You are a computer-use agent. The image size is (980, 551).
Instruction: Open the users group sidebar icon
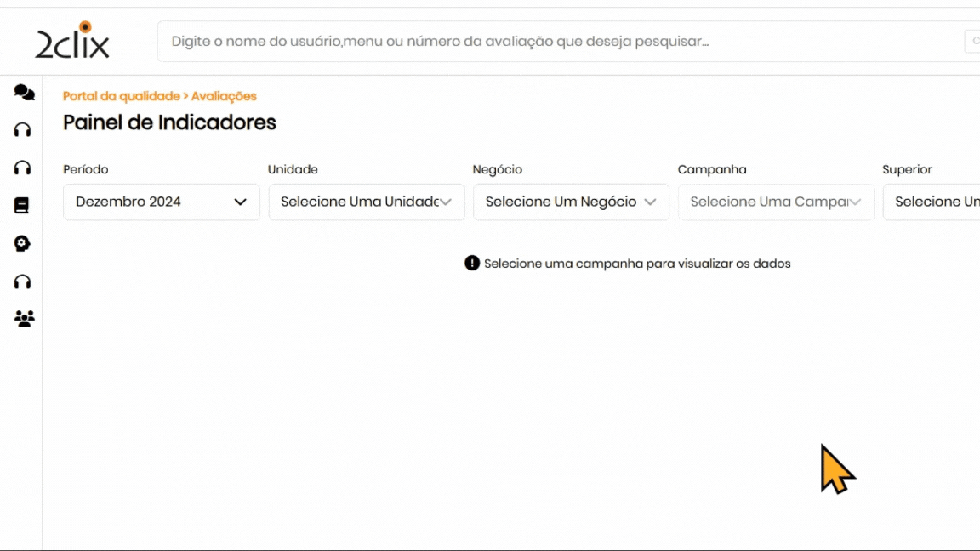click(24, 319)
